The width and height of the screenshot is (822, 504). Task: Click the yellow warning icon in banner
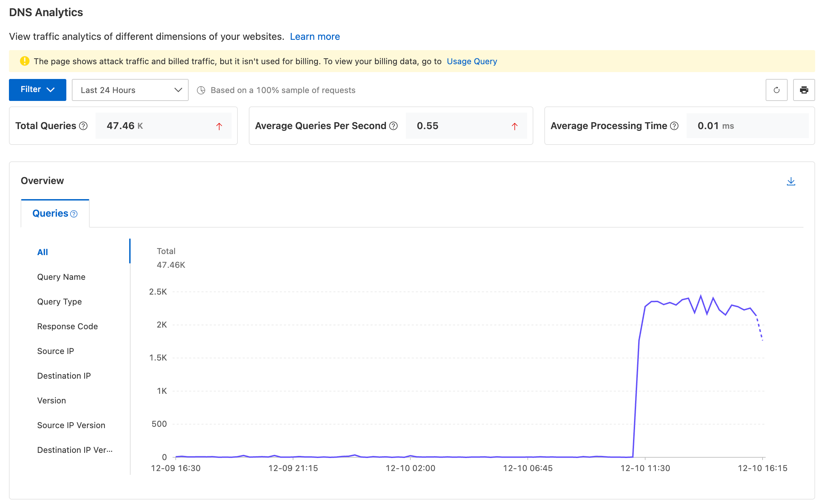(x=25, y=61)
